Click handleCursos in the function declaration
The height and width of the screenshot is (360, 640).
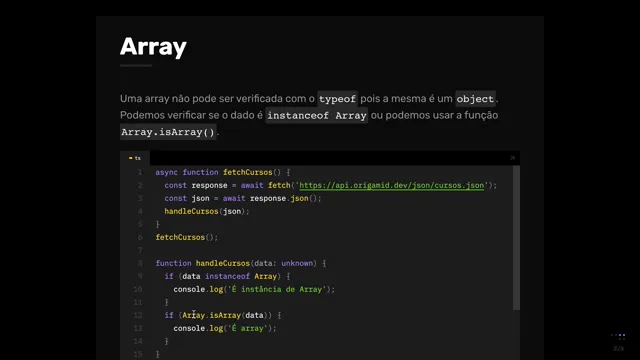[222, 263]
